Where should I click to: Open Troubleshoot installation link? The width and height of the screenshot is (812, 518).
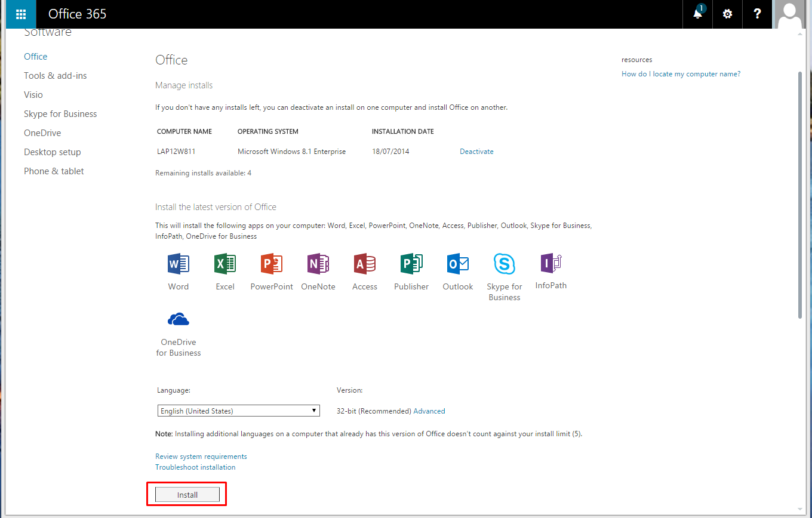click(195, 467)
